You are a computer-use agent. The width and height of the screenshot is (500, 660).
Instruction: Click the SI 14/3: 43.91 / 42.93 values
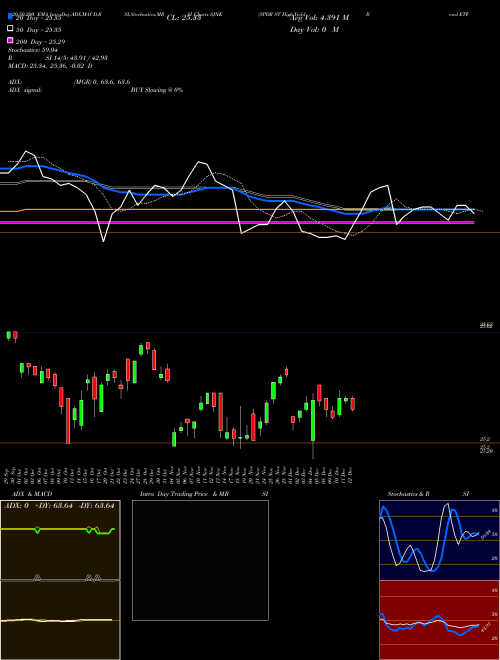77,58
